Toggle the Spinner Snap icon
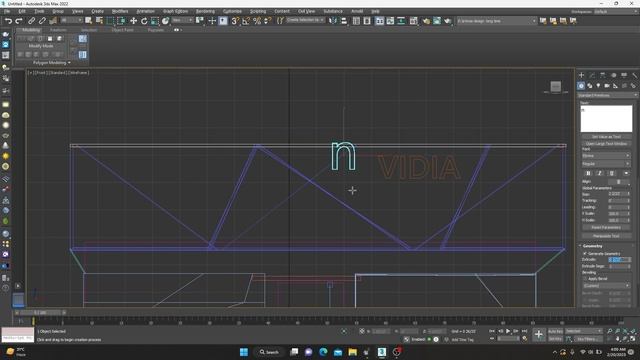The image size is (640, 360). pyautogui.click(x=267, y=21)
